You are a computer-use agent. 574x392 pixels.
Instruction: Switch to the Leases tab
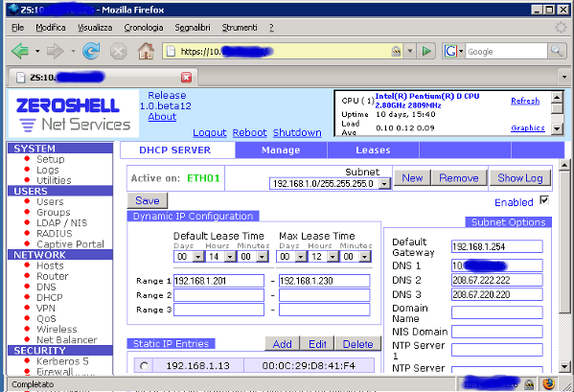(x=373, y=150)
